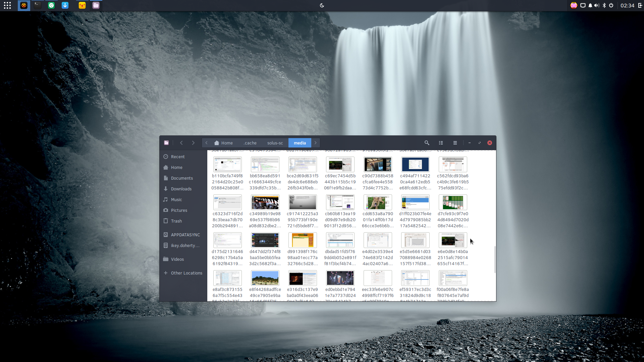Screen dimensions: 644x362
Task: Open Other Locations in sidebar
Action: click(183, 273)
